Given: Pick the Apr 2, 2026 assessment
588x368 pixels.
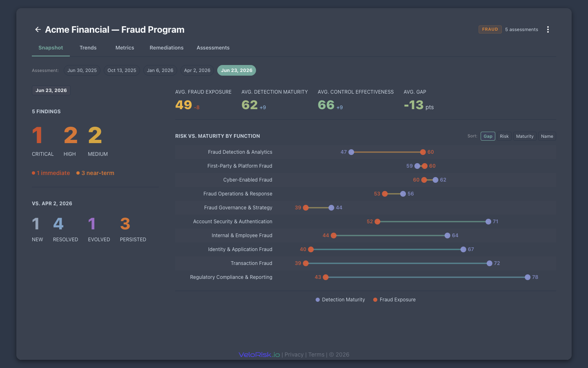Looking at the screenshot, I should [197, 70].
